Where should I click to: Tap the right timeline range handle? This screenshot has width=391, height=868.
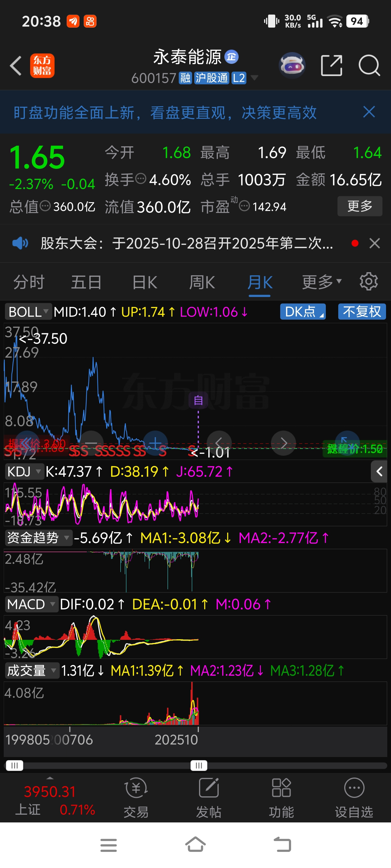tap(199, 765)
